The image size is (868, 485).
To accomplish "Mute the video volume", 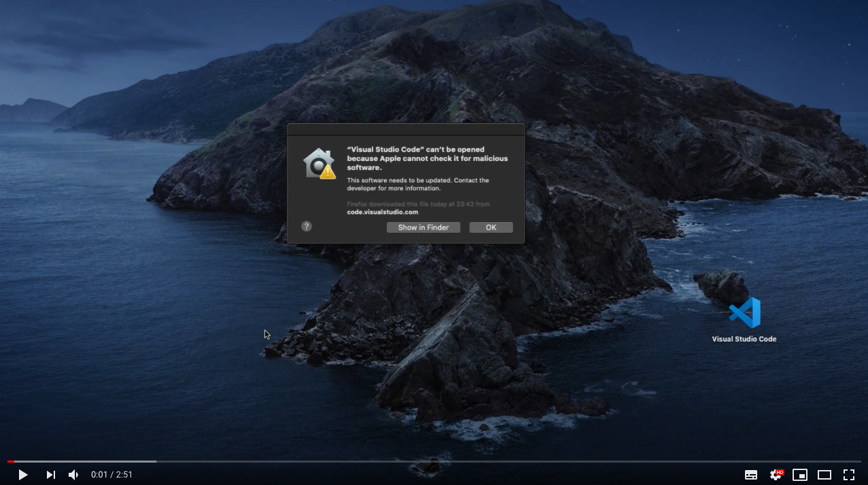I will (x=73, y=475).
